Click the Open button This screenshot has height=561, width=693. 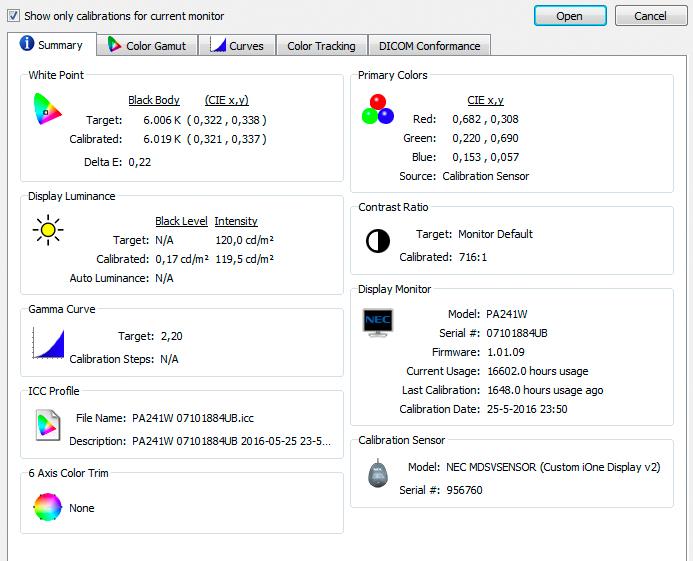point(570,16)
